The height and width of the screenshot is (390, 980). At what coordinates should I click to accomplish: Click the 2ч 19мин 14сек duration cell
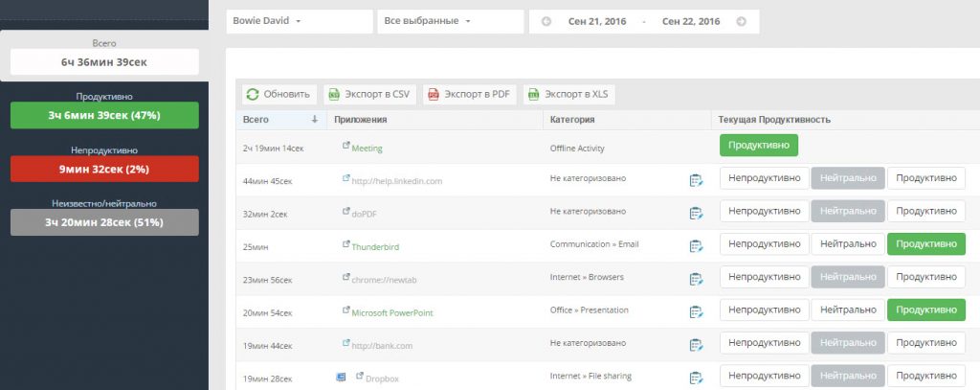(x=274, y=149)
